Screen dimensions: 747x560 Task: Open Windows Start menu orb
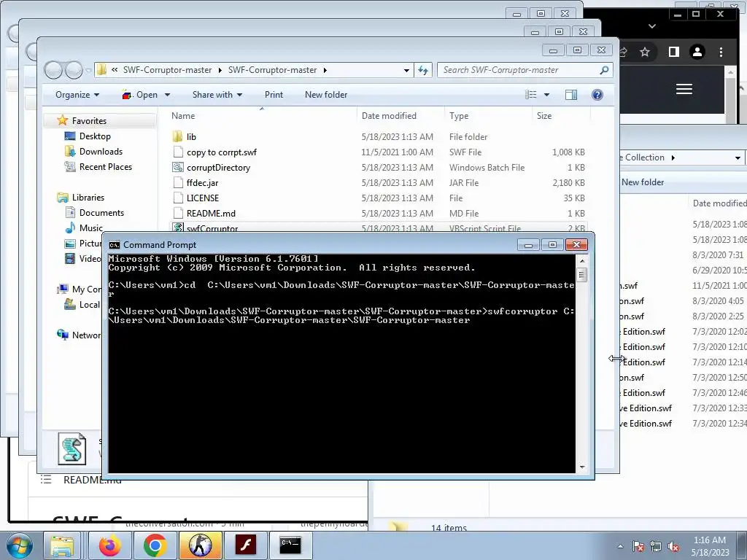19,545
